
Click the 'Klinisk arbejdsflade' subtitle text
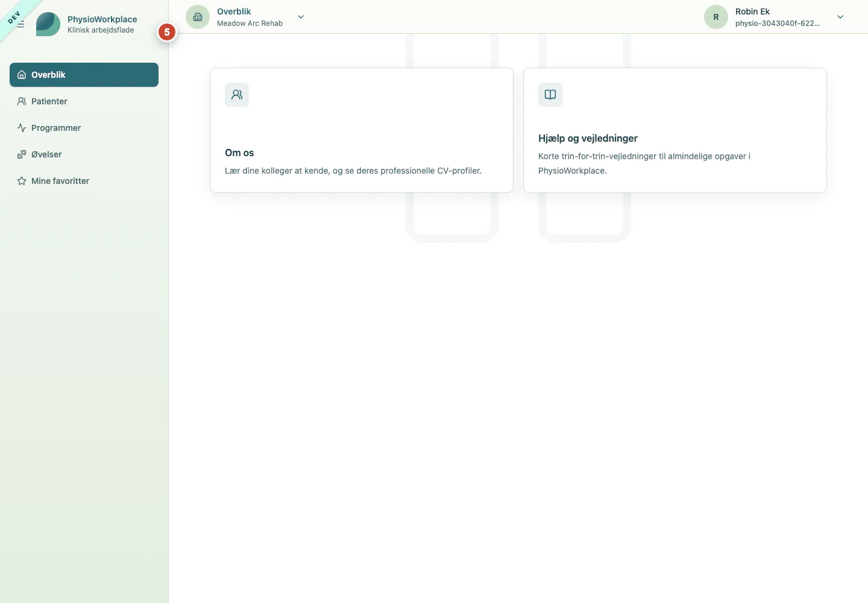(101, 30)
